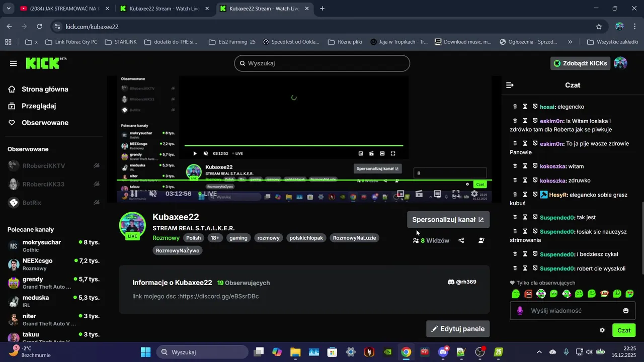Click in the Wyślij wiadomość field
The height and width of the screenshot is (362, 644).
click(574, 311)
